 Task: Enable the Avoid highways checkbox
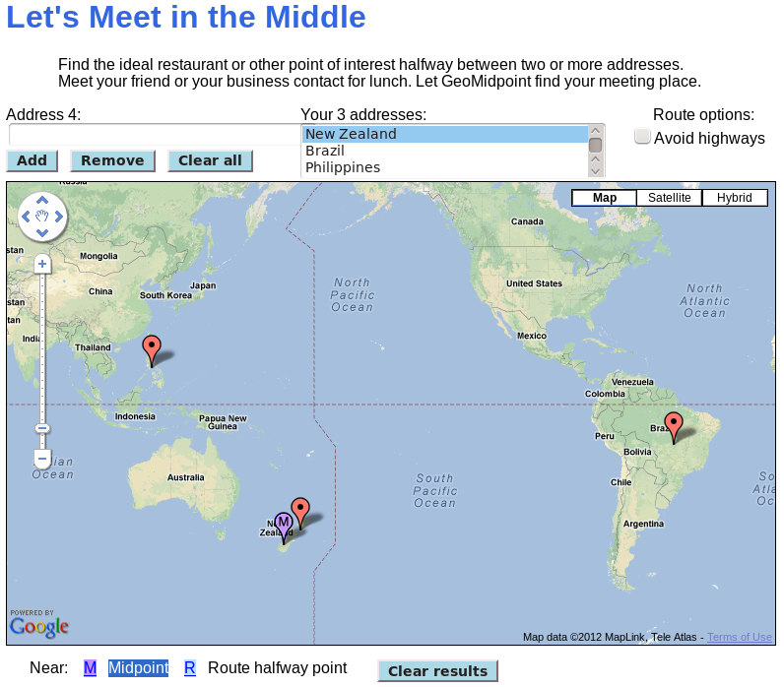[642, 137]
